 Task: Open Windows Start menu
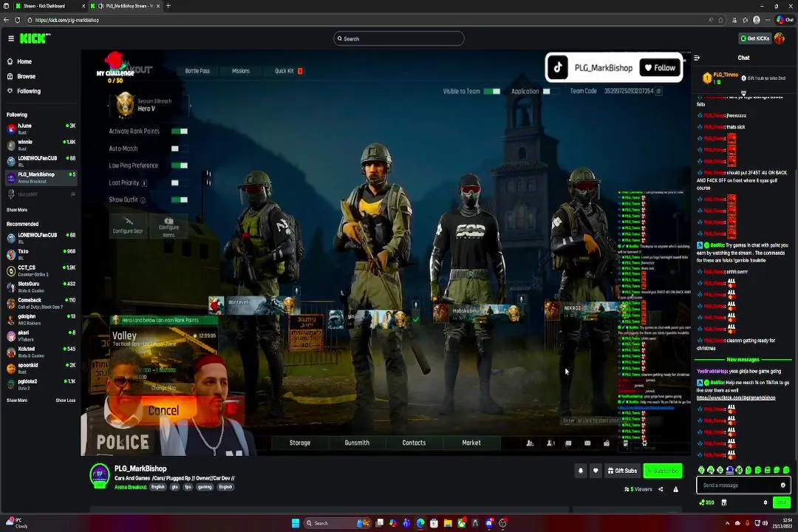(295, 523)
